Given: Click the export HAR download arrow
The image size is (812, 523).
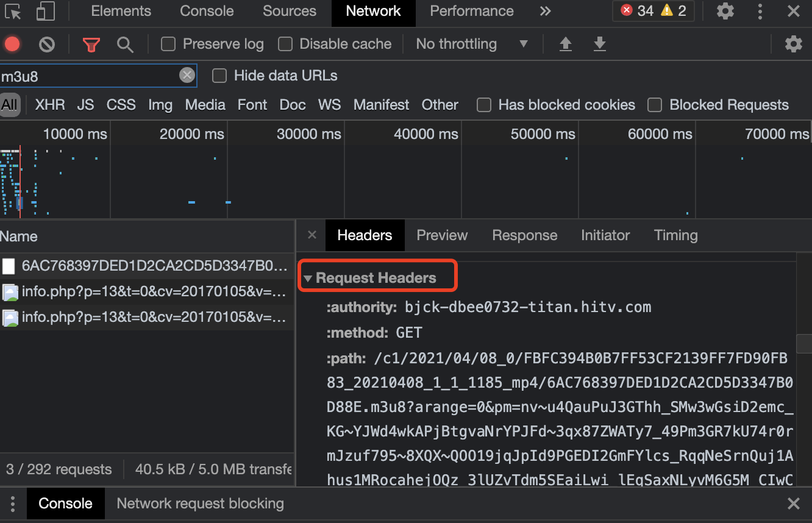Looking at the screenshot, I should [600, 44].
